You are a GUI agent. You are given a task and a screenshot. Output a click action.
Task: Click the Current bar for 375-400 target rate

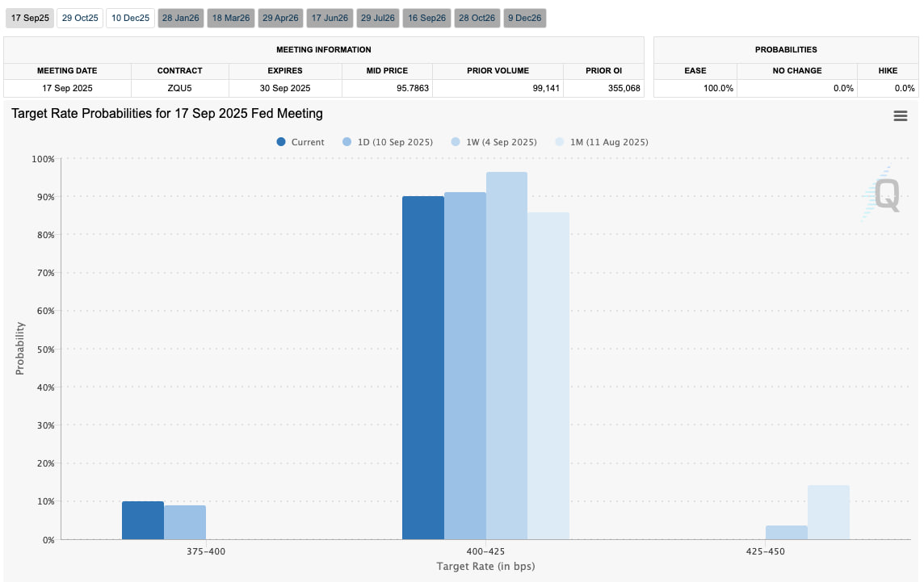pos(143,521)
